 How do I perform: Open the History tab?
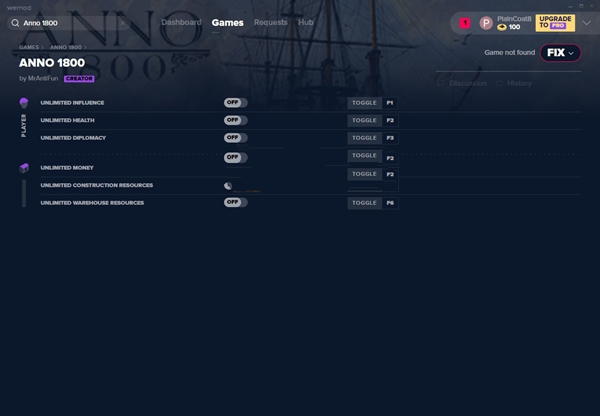pos(519,83)
